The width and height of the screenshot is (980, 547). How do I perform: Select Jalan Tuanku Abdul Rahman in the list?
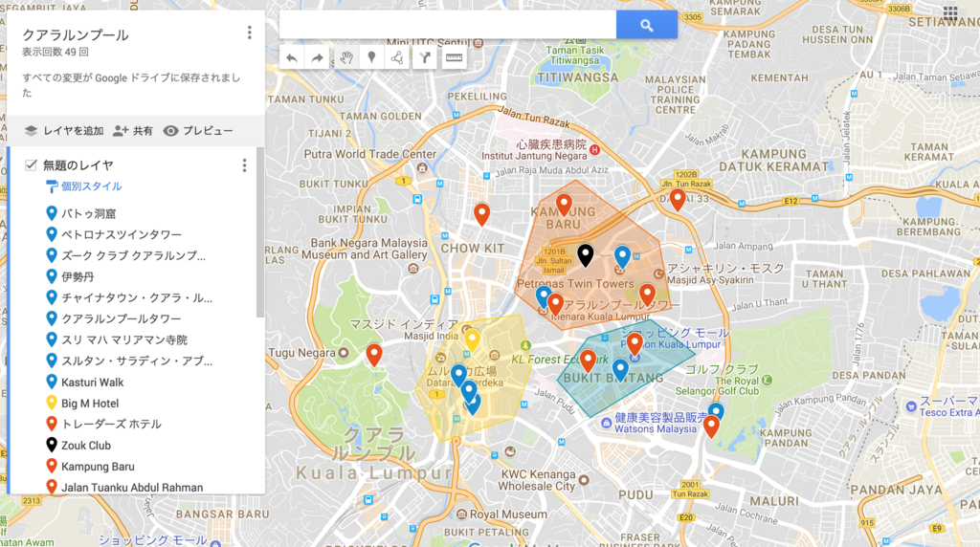(x=134, y=487)
